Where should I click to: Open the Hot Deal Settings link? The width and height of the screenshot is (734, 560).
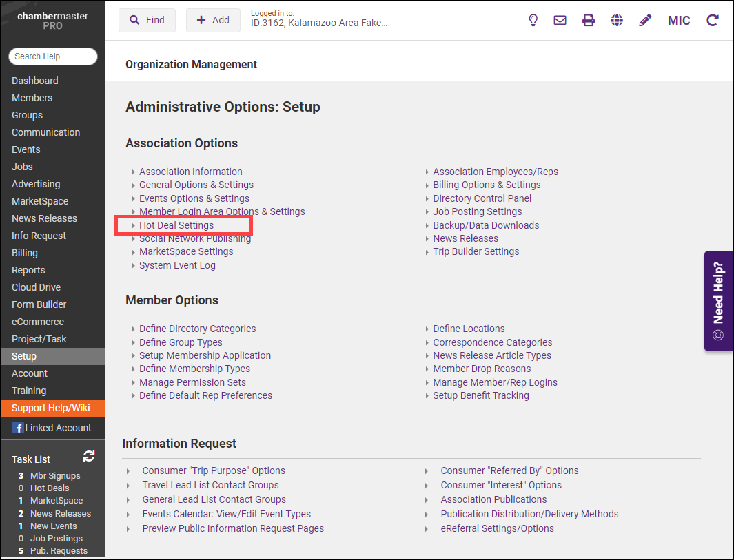(x=176, y=225)
